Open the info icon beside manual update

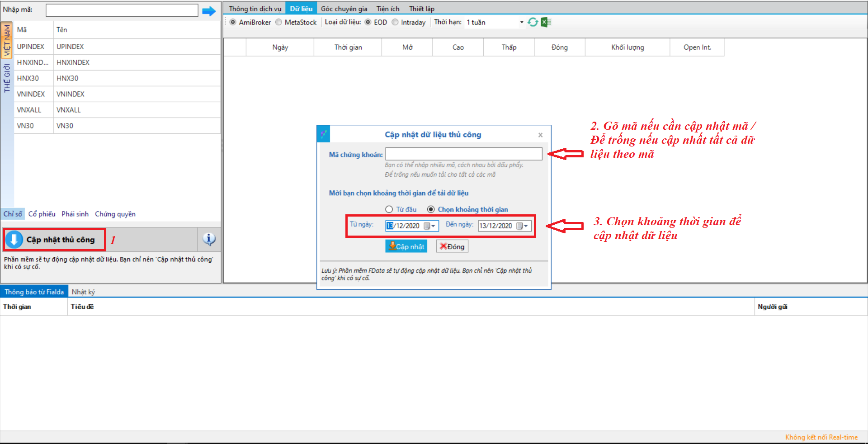tap(209, 239)
